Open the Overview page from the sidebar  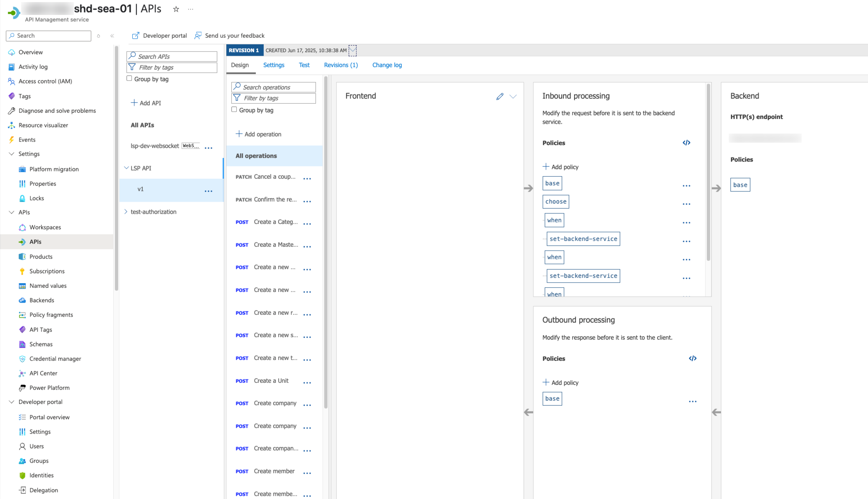tap(31, 52)
